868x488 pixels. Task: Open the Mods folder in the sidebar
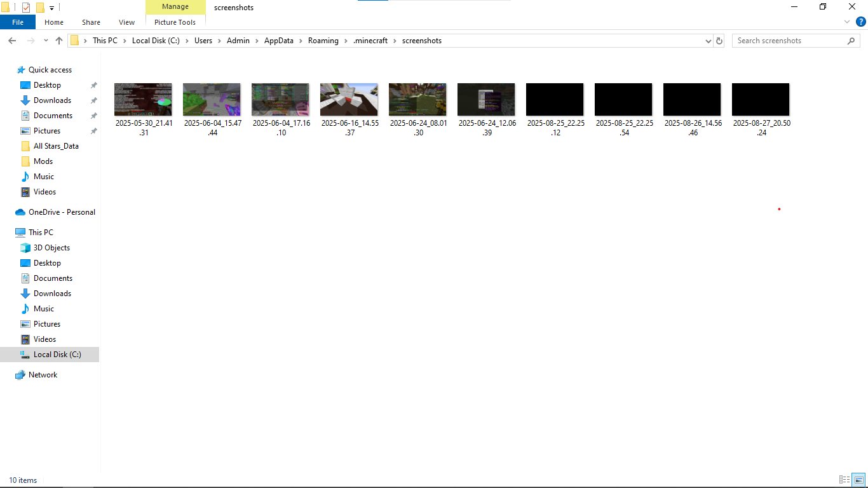point(43,161)
